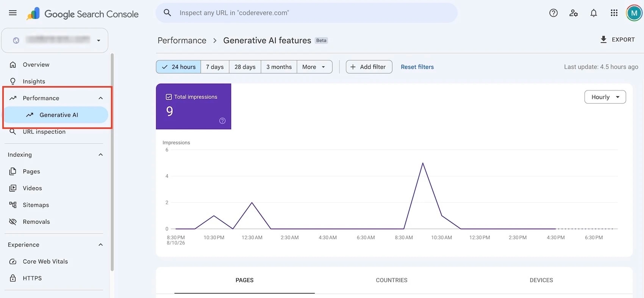Click the URL inspection magnifier icon
Viewport: 644px width, 298px height.
pyautogui.click(x=13, y=132)
